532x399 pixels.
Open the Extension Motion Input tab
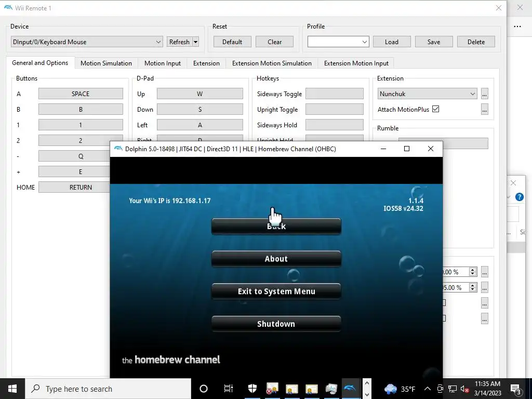pos(356,63)
